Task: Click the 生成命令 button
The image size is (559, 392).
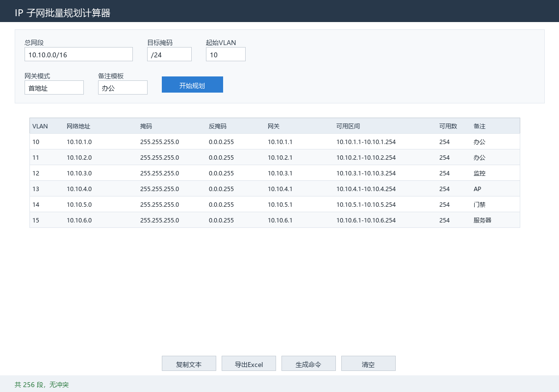Action: point(309,364)
